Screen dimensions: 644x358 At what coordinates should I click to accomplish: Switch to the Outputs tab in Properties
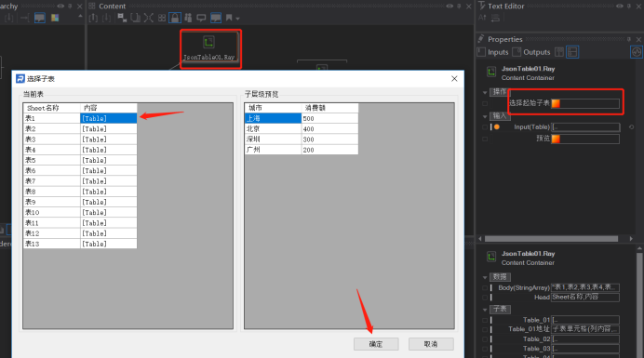pyautogui.click(x=531, y=52)
